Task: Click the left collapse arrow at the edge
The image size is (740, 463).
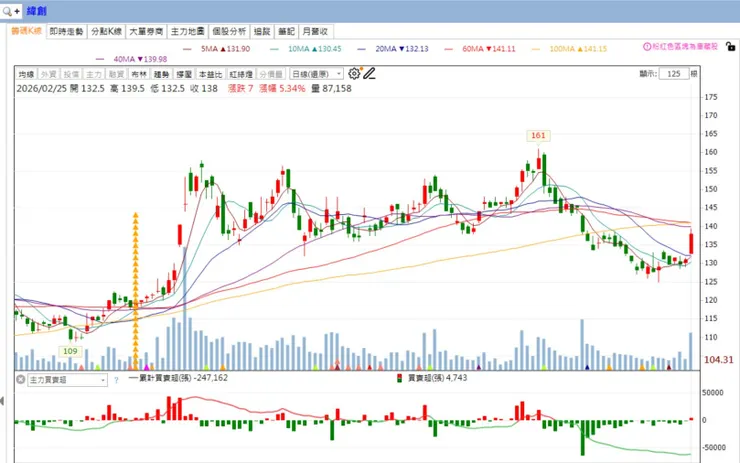Action: (x=2, y=402)
